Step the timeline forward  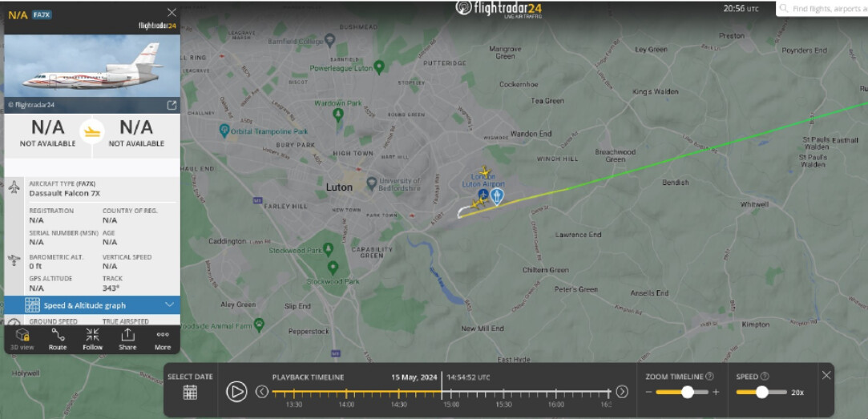pyautogui.click(x=622, y=391)
